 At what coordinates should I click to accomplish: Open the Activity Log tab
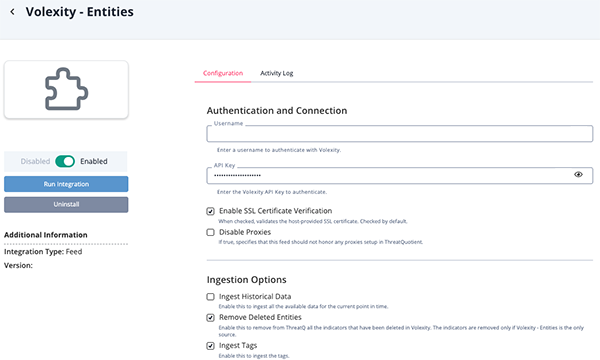[x=277, y=73]
